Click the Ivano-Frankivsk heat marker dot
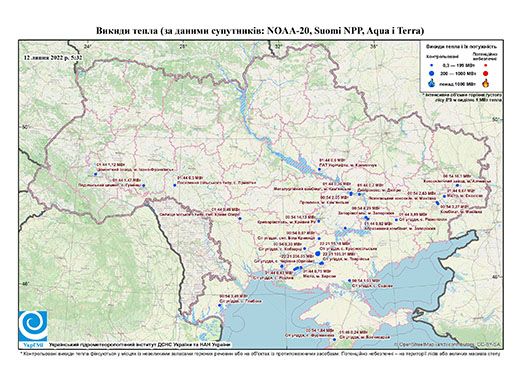 pyautogui.click(x=95, y=174)
